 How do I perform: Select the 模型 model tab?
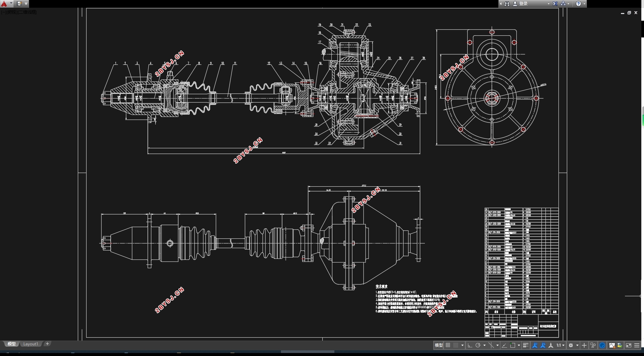coord(12,344)
